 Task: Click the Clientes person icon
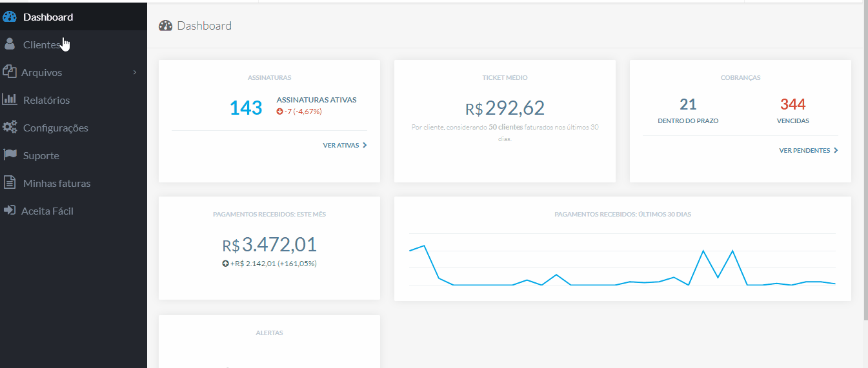[x=10, y=44]
